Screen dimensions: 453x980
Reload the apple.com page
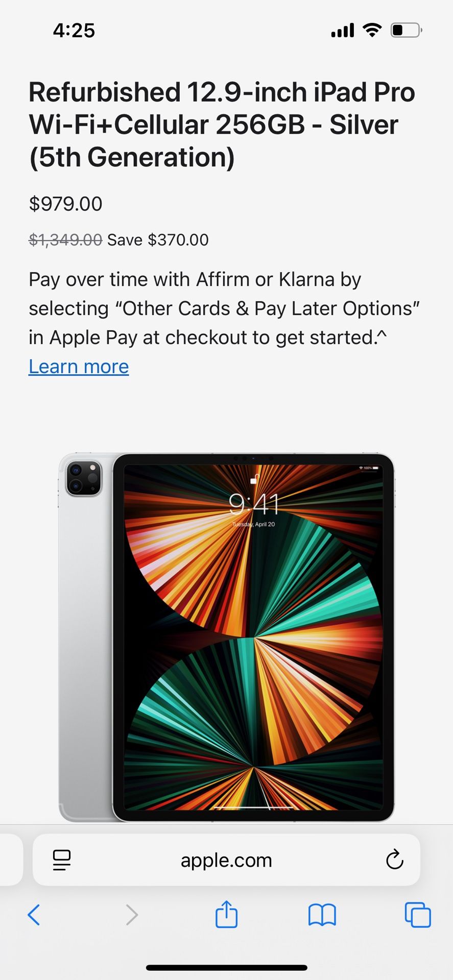pos(395,860)
